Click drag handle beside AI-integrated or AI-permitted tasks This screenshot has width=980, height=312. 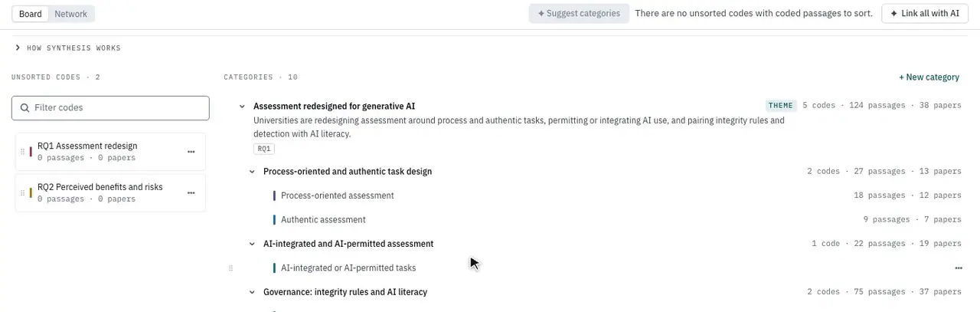231,268
